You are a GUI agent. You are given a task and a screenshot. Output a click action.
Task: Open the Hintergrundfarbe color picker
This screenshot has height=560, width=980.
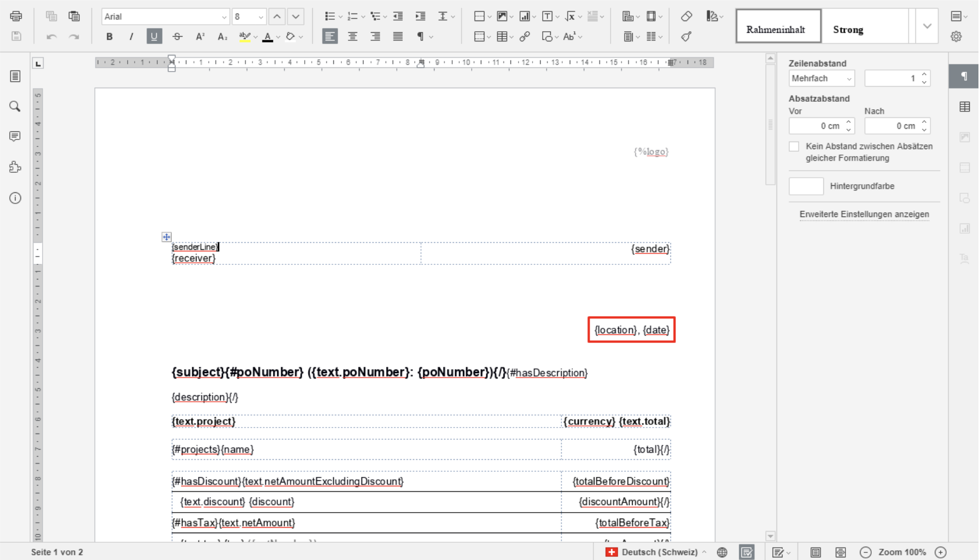(806, 186)
